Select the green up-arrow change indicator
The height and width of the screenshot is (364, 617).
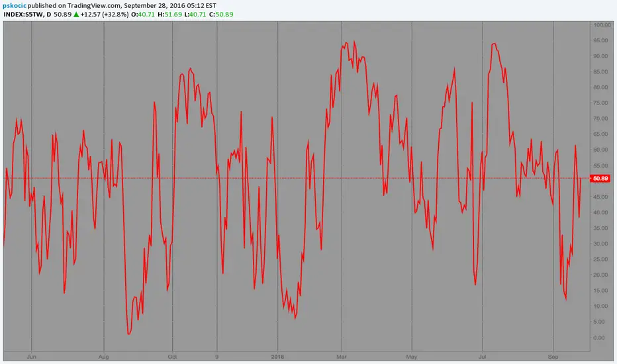click(x=76, y=15)
